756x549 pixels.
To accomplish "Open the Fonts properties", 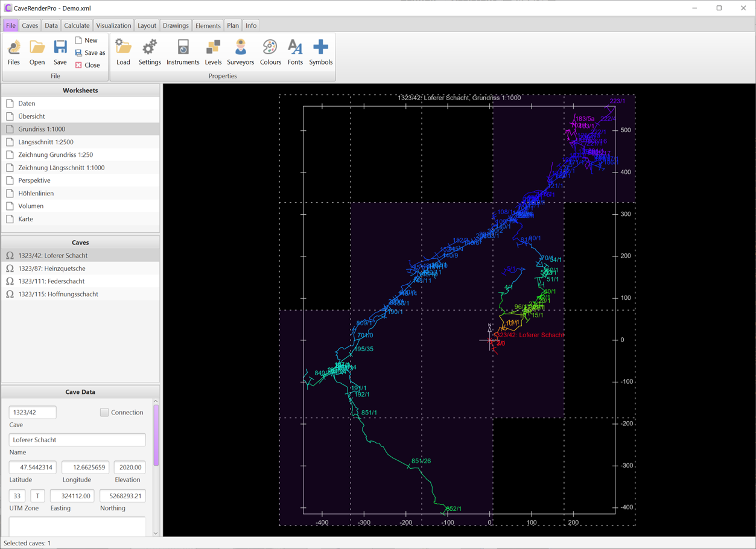I will (x=295, y=52).
